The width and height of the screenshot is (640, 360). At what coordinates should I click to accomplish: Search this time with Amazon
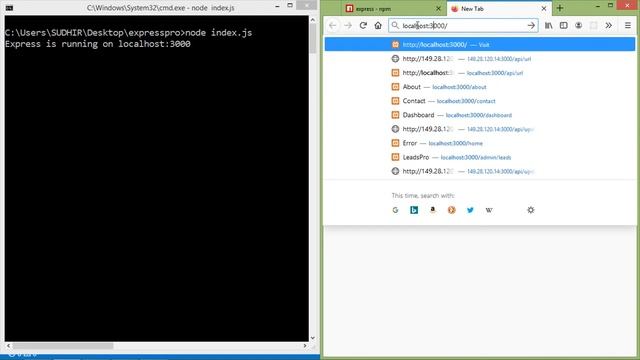coord(433,210)
